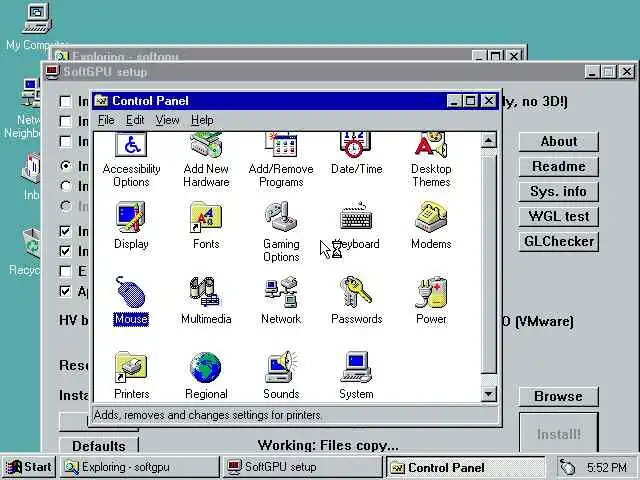Select the Modems telephone icon
Screen dimensions: 640x480
pos(431,217)
